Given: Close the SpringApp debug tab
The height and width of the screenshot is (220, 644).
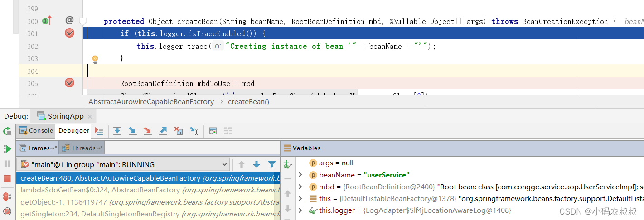Looking at the screenshot, I should point(90,116).
